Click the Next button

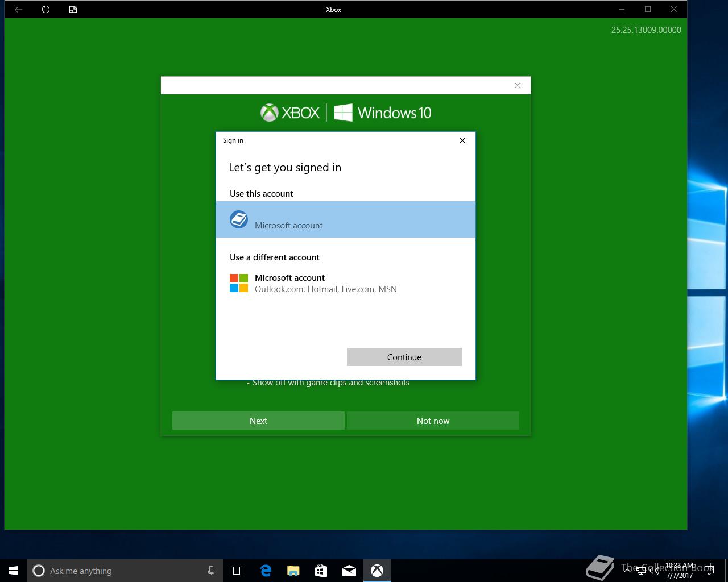point(258,421)
